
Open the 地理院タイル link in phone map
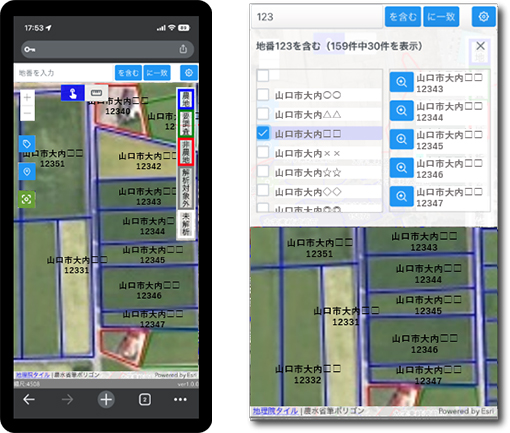[x=33, y=375]
